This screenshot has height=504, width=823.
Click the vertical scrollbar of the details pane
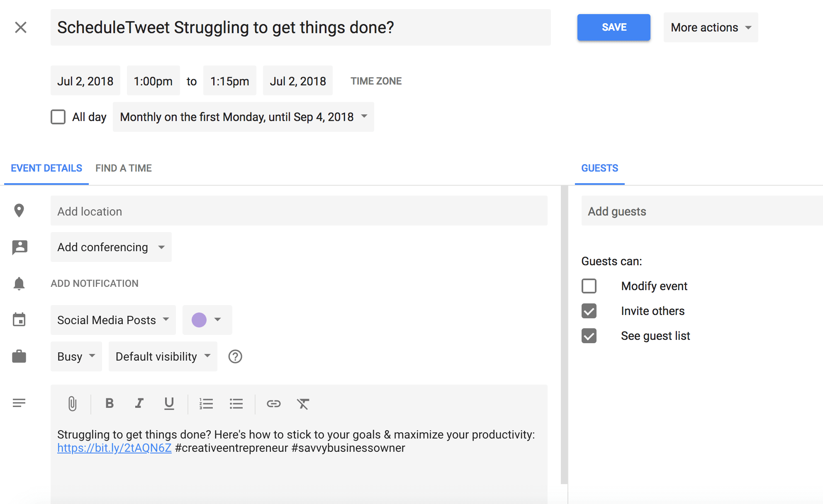coord(564,335)
